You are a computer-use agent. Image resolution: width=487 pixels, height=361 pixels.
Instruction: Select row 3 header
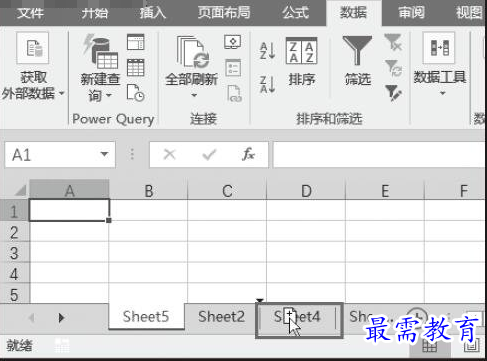[14, 253]
